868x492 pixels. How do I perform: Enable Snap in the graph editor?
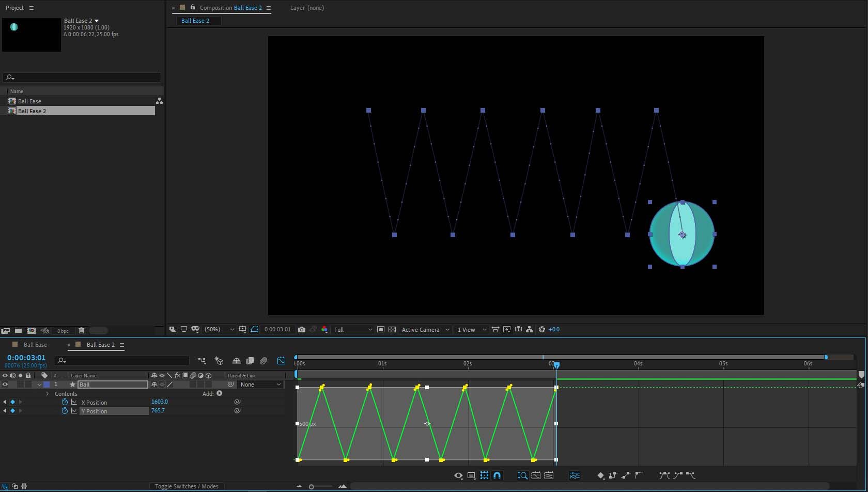(x=497, y=475)
